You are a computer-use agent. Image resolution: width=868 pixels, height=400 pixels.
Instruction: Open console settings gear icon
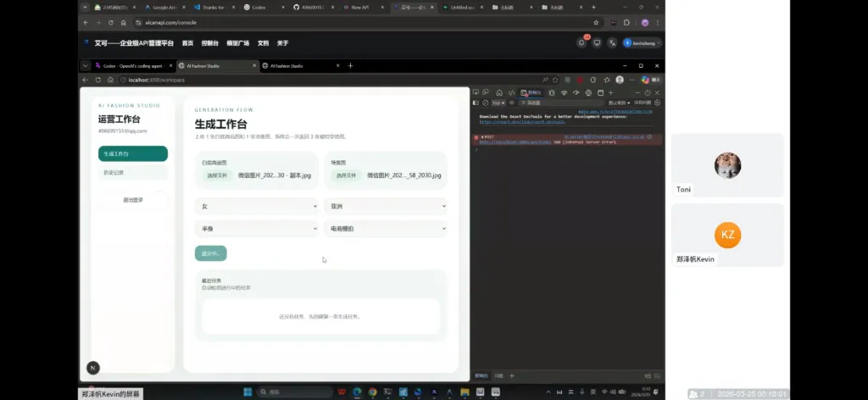[x=657, y=103]
